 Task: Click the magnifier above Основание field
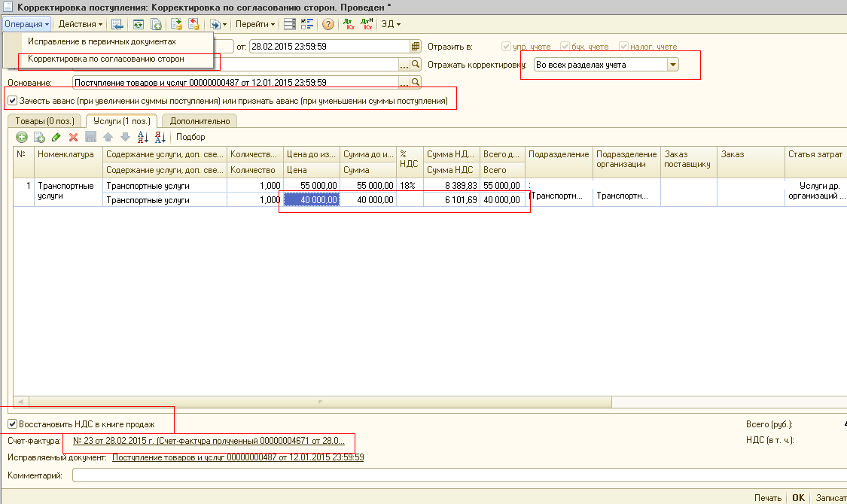[x=416, y=64]
